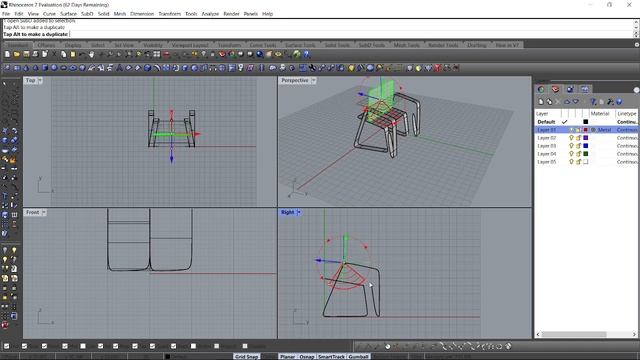Change Layer 04 green color swatch
The width and height of the screenshot is (640, 360).
coord(586,154)
